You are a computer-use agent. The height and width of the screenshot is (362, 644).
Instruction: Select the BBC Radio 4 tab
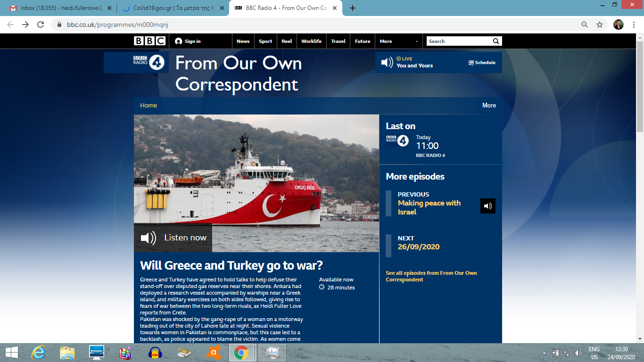(286, 8)
